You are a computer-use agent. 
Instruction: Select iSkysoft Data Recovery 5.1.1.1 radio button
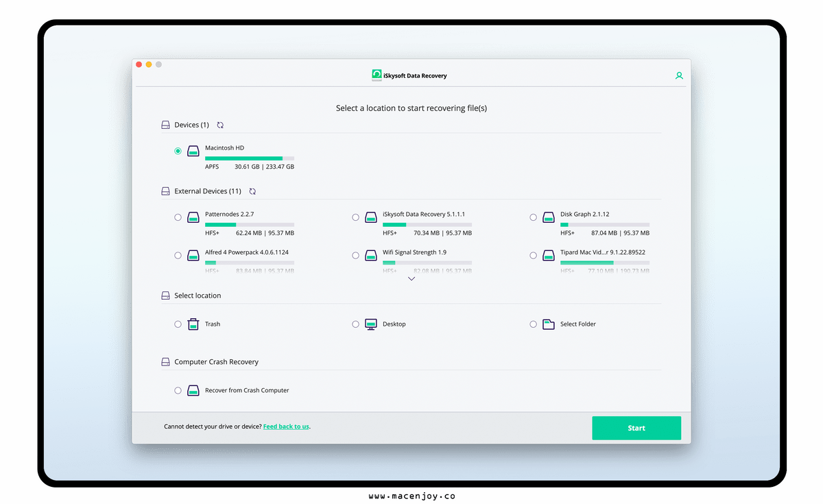coord(355,217)
